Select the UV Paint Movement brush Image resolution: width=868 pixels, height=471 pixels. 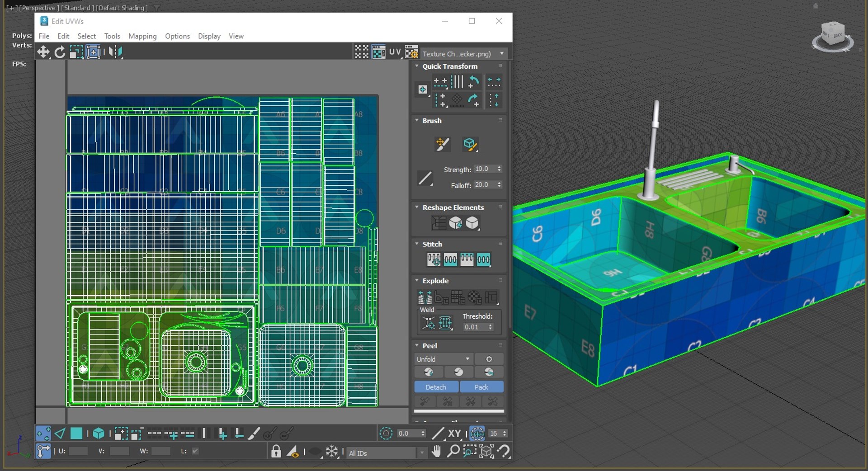point(443,144)
